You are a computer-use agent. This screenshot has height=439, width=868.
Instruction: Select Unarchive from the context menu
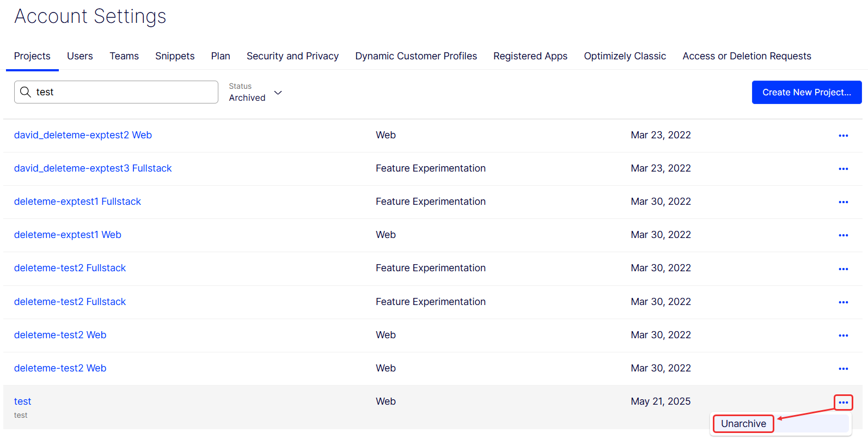point(743,424)
